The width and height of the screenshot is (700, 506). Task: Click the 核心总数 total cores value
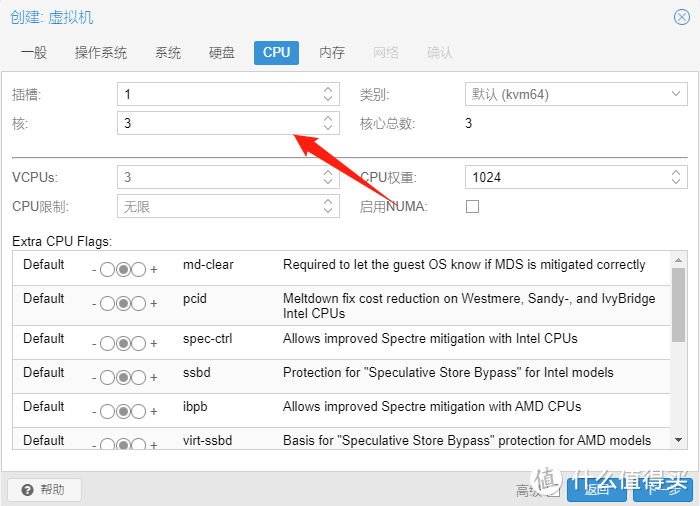[468, 123]
